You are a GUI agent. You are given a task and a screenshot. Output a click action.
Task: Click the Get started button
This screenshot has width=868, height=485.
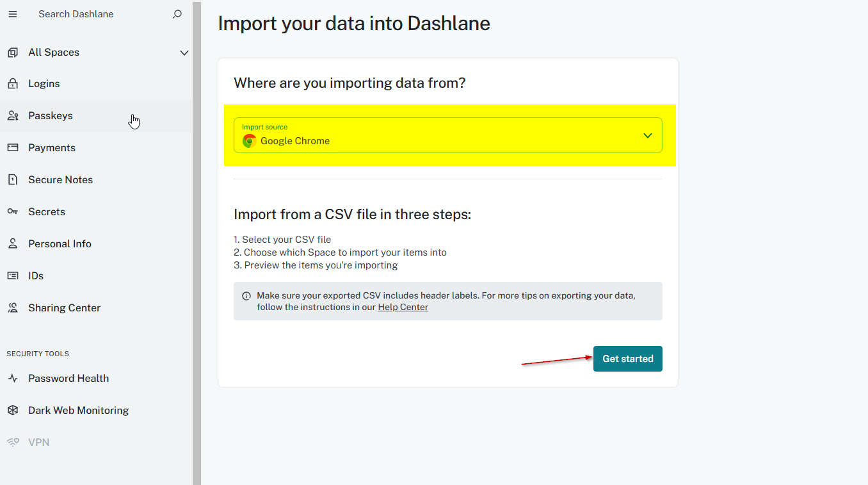(628, 359)
